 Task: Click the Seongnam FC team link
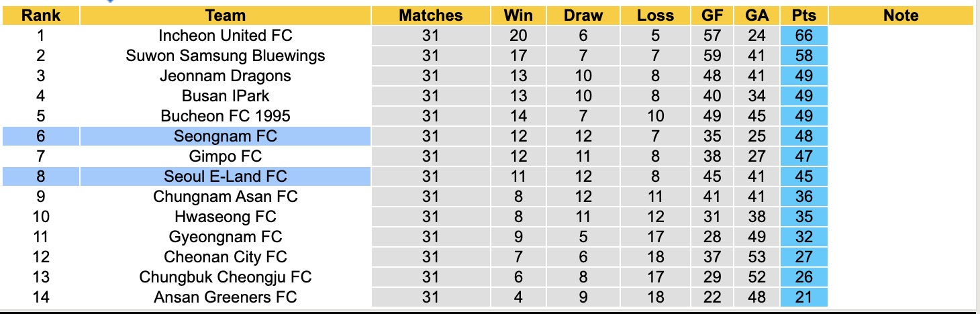tap(225, 136)
